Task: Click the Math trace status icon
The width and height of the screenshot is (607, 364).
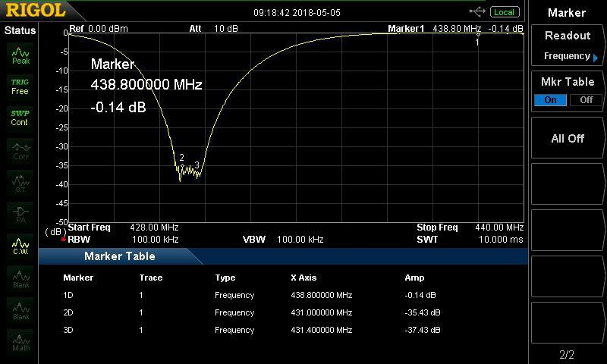Action: pyautogui.click(x=20, y=342)
